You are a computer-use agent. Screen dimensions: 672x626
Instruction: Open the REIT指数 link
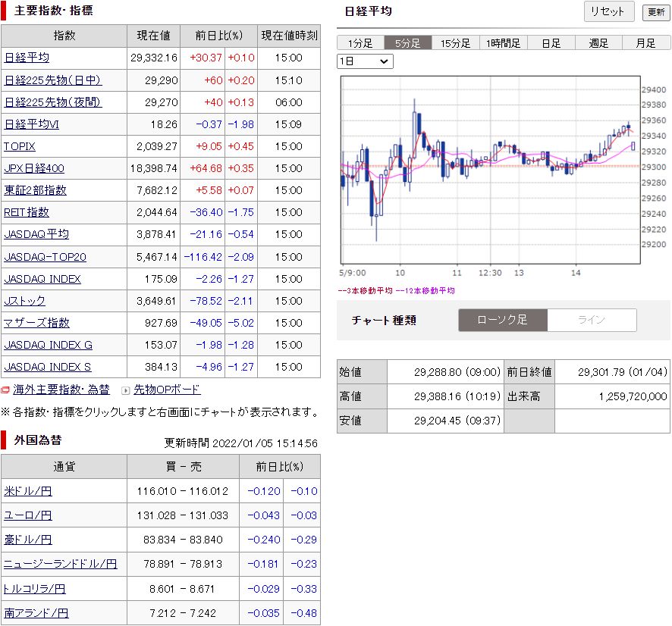click(27, 212)
